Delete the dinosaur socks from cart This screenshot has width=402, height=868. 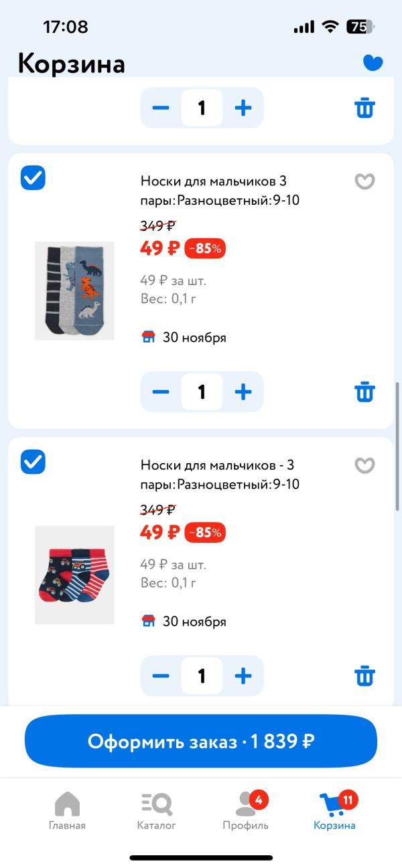click(x=364, y=392)
